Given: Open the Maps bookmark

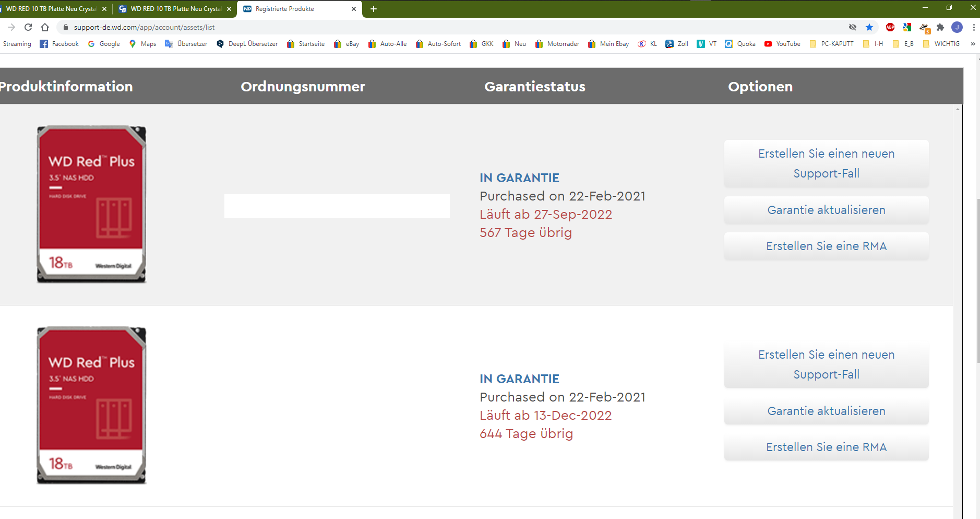Looking at the screenshot, I should coord(142,44).
